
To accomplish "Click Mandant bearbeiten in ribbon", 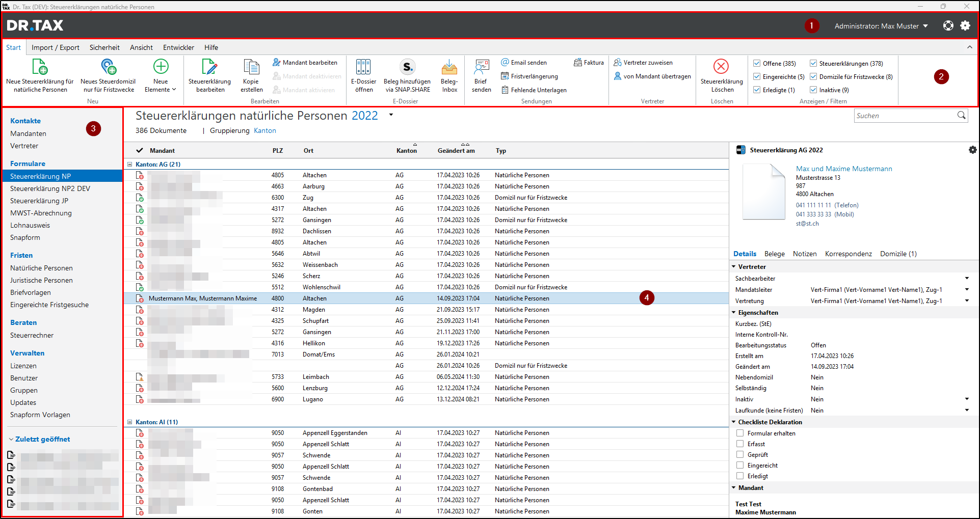I will tap(305, 63).
